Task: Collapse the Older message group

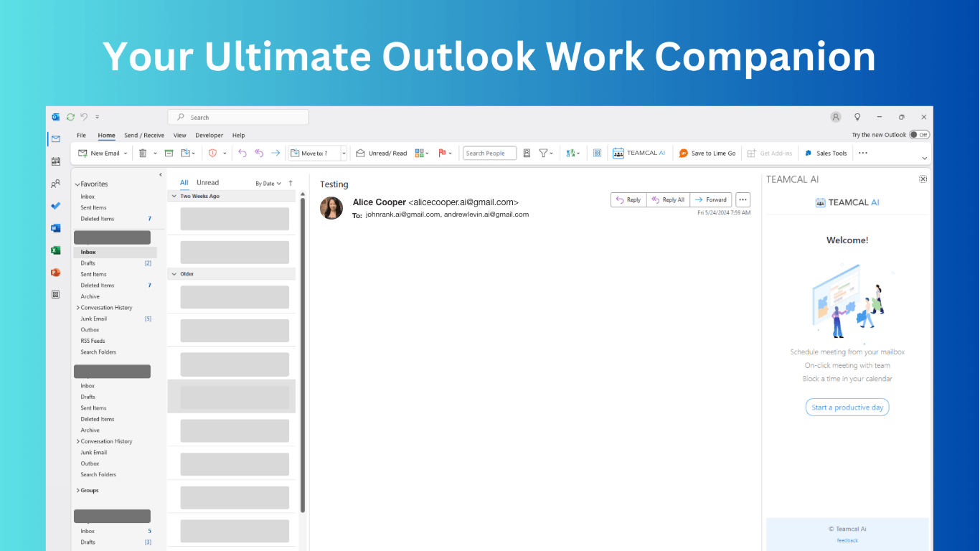Action: tap(174, 274)
